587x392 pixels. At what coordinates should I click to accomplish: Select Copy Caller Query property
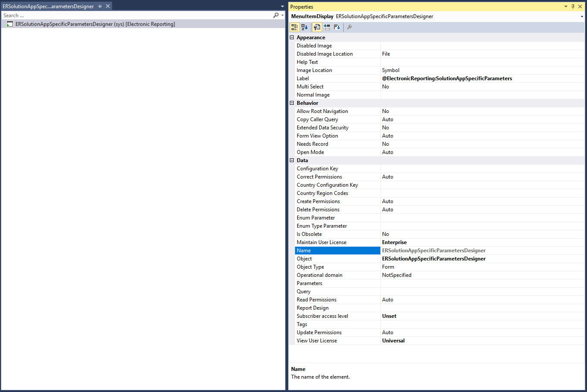338,119
